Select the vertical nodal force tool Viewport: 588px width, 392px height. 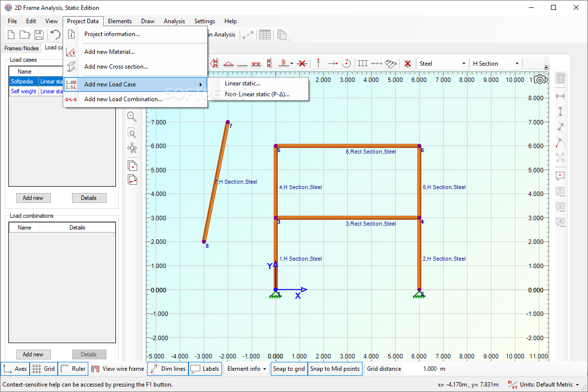point(318,63)
